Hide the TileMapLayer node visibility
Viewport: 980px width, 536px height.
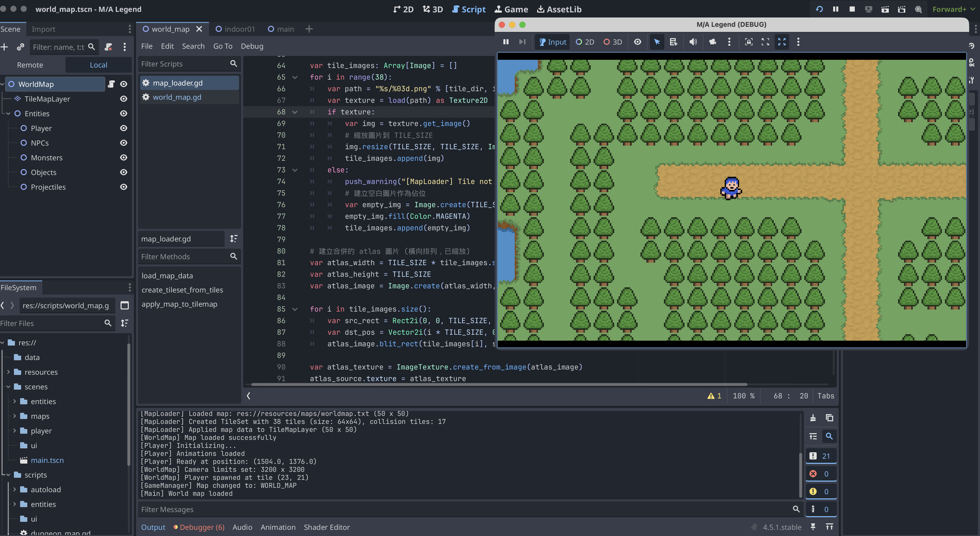(x=124, y=99)
